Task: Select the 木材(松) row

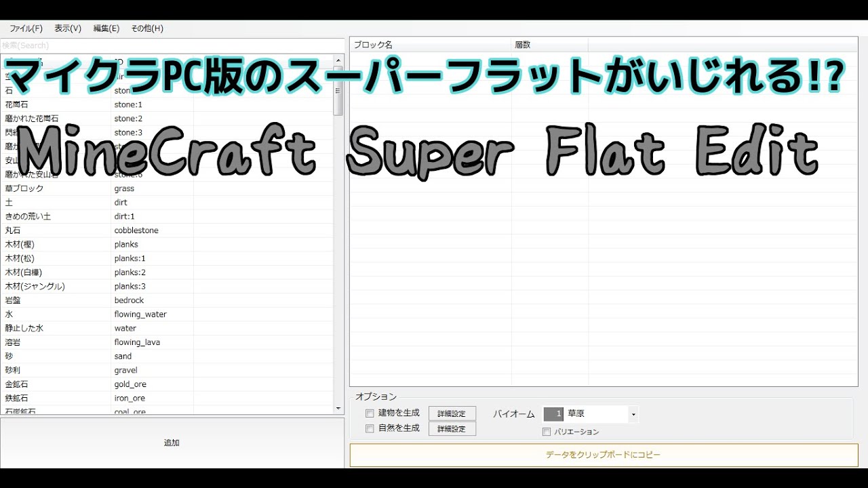Action: (167, 258)
